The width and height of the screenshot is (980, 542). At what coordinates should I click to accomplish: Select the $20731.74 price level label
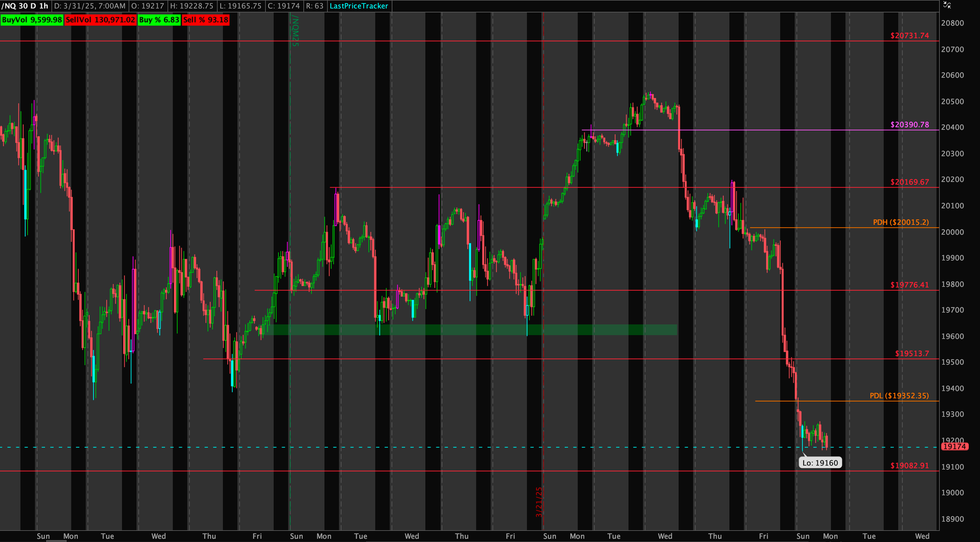click(x=909, y=36)
